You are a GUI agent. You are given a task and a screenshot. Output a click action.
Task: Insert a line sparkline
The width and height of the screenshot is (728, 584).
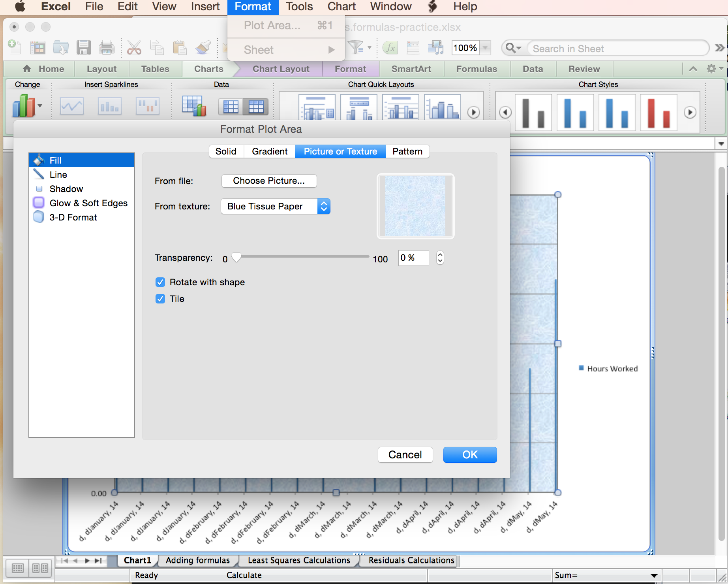(71, 106)
